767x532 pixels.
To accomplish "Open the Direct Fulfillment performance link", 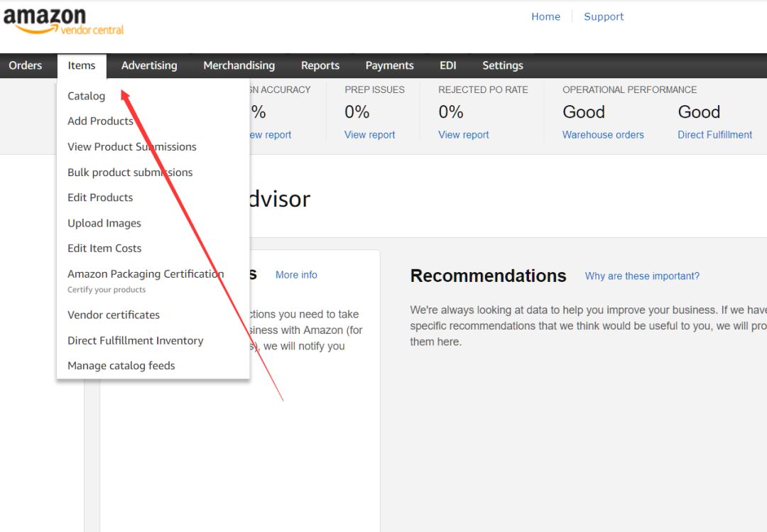I will point(714,134).
